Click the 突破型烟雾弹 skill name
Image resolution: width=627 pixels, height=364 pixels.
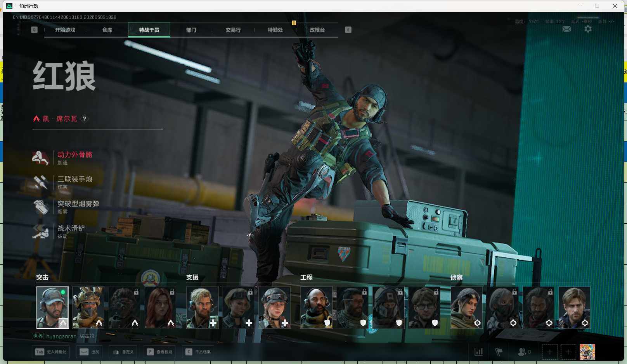(78, 204)
